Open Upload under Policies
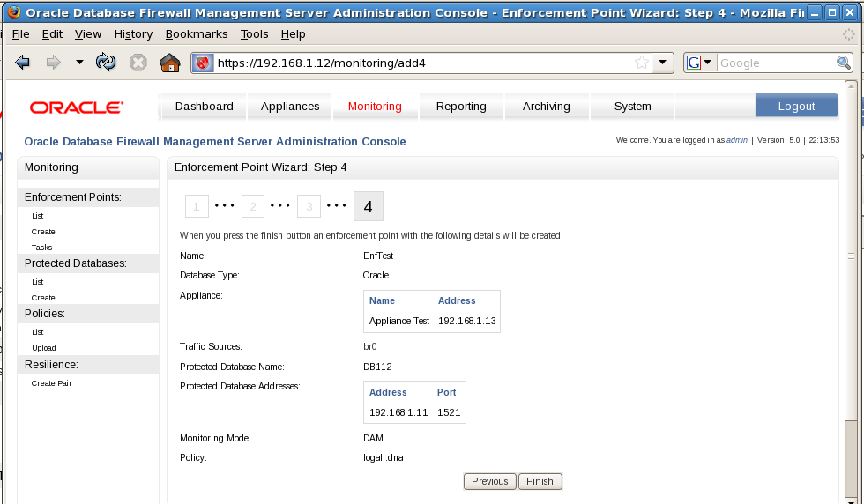 pos(43,348)
